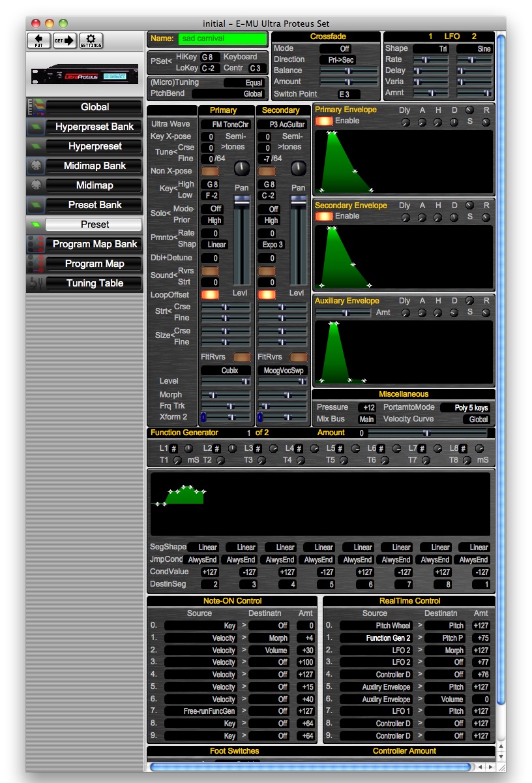Click the Program Map icon
532x783 pixels.
tap(36, 264)
